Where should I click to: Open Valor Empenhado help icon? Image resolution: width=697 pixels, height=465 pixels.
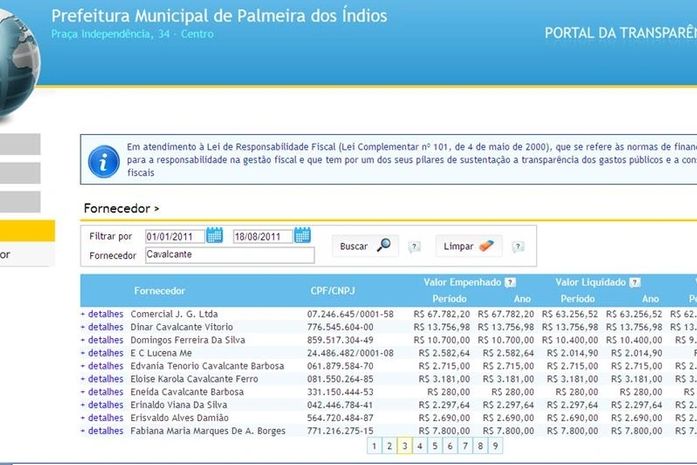pyautogui.click(x=510, y=282)
